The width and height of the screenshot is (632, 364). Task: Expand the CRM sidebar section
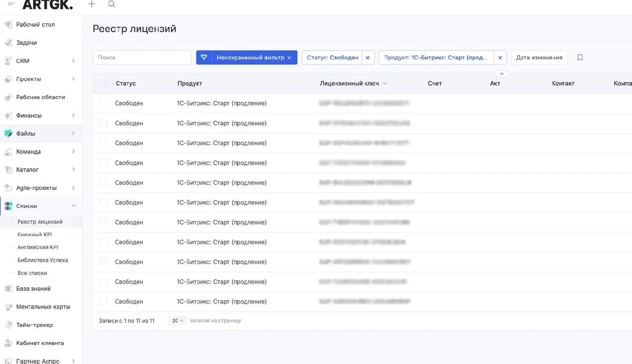73,61
